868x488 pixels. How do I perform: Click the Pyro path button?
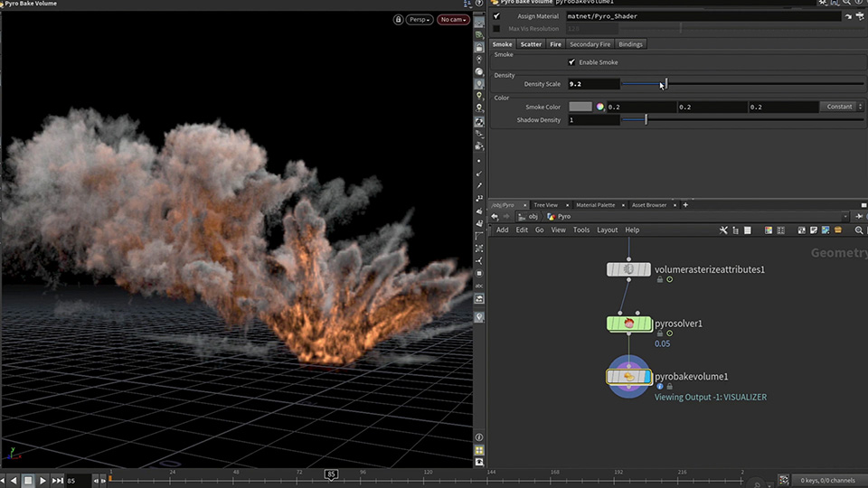coord(559,217)
